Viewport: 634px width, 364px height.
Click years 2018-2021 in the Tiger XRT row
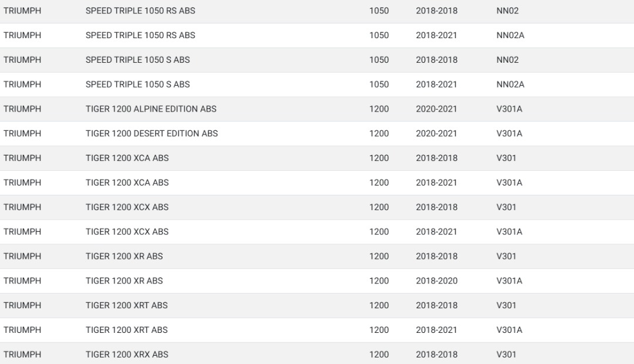[x=436, y=330]
